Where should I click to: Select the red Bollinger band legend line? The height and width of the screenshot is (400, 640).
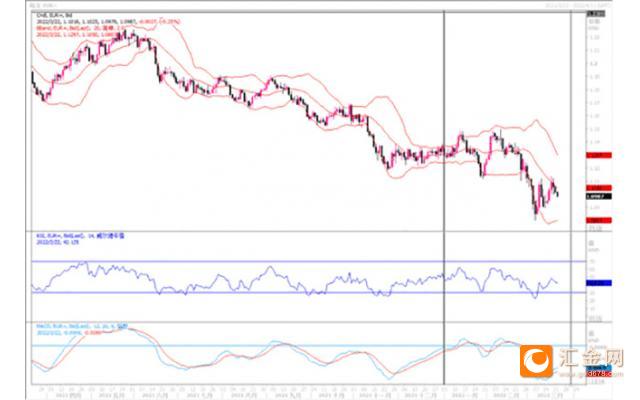80,28
